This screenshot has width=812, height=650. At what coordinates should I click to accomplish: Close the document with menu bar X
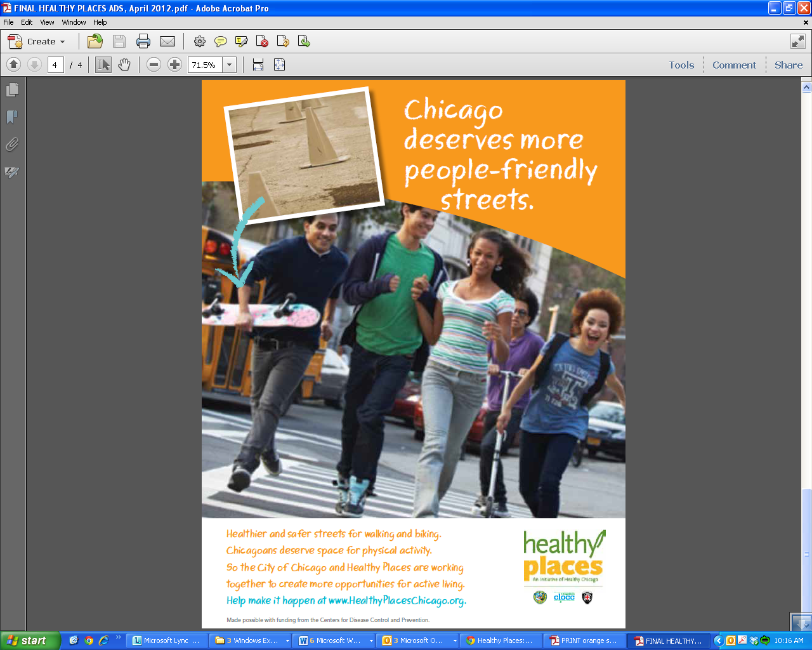point(806,22)
